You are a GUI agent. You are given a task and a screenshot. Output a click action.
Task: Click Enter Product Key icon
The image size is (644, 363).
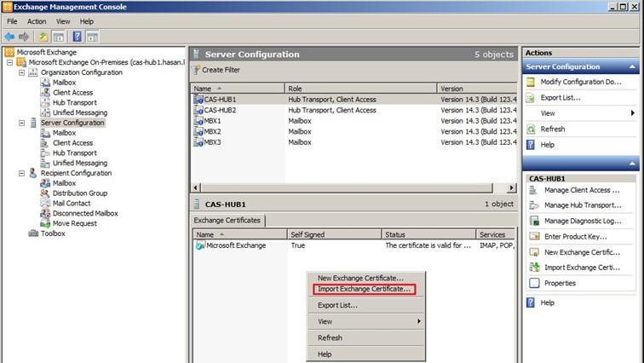[534, 237]
